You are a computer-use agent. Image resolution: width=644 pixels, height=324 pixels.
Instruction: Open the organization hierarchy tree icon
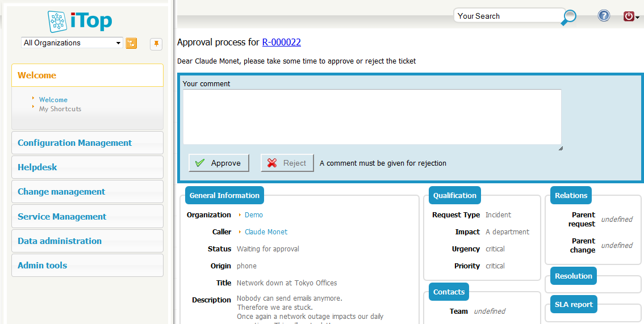tap(131, 43)
